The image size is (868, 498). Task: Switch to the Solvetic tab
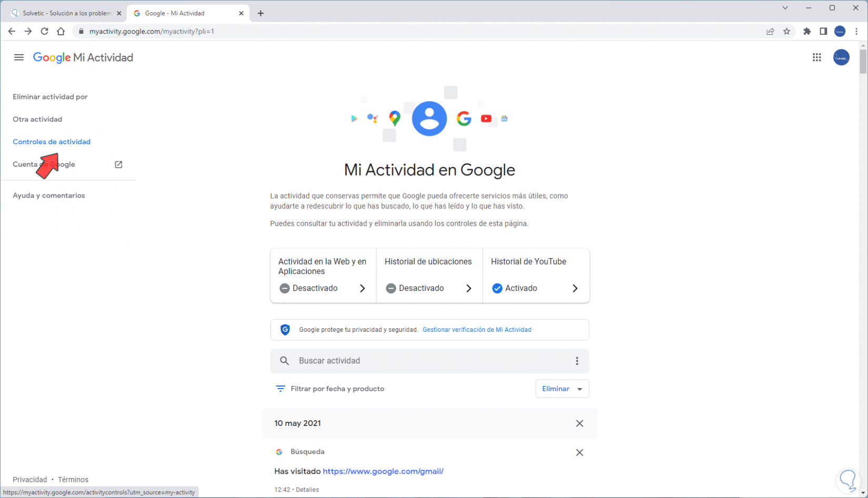tap(66, 13)
